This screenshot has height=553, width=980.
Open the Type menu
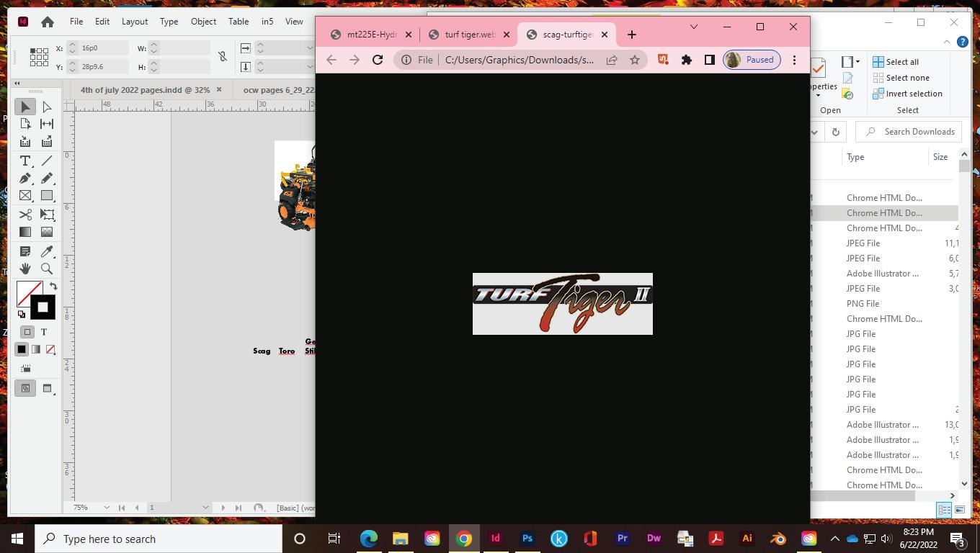click(169, 22)
